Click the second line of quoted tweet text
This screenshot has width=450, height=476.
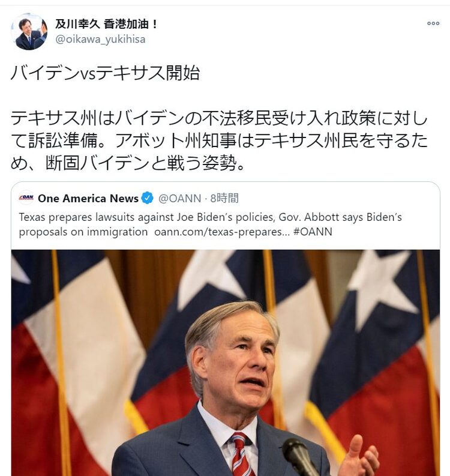175,232
